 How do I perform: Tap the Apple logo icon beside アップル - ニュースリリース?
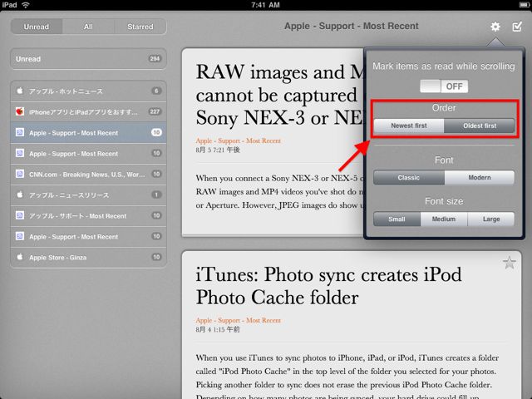(20, 195)
